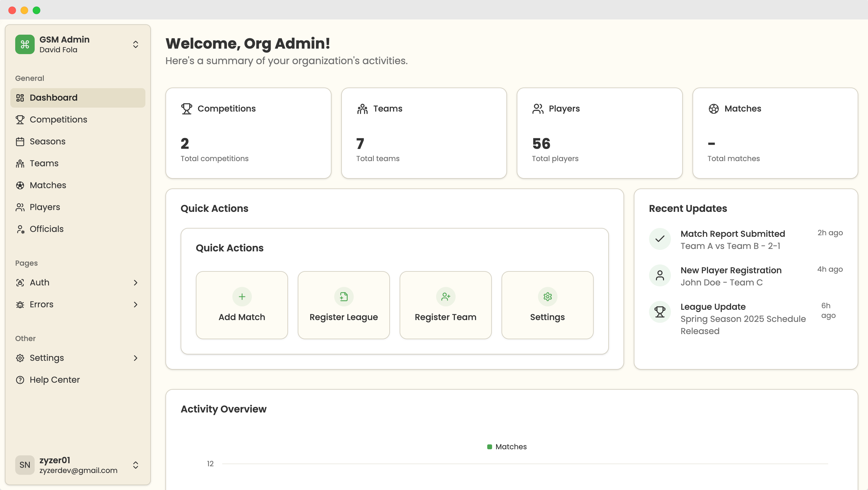
Task: Open the Officials sidebar page
Action: [x=47, y=229]
